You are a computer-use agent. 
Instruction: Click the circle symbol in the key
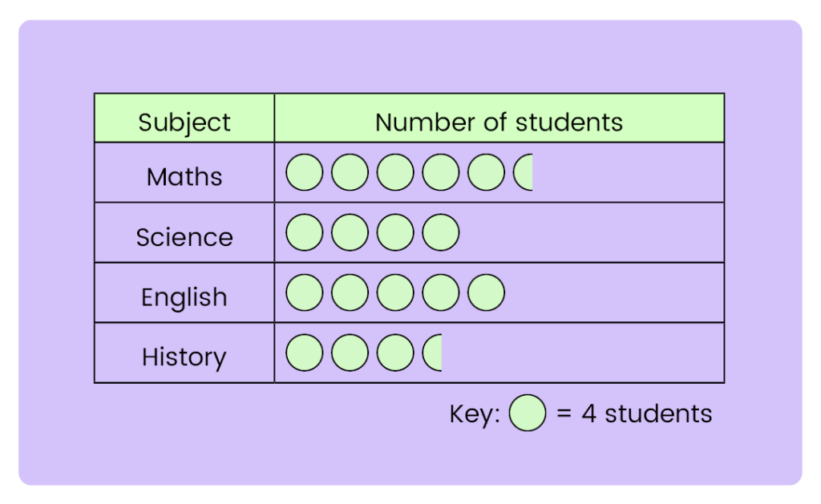coord(527,414)
